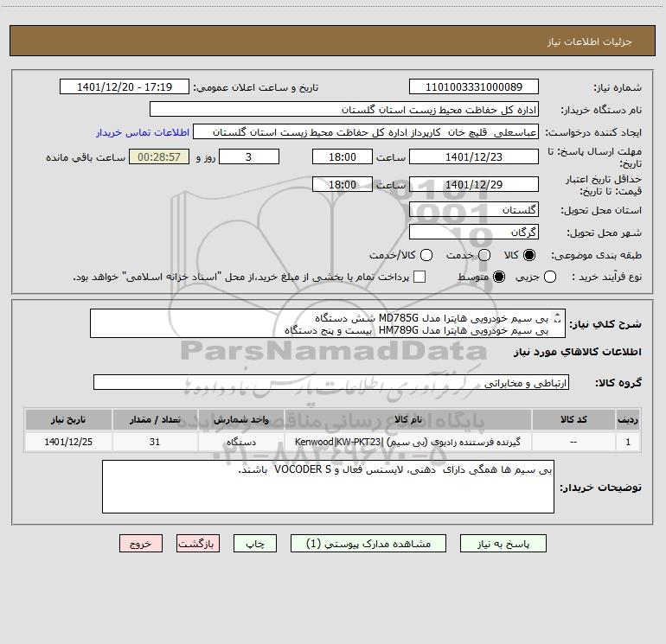This screenshot has width=666, height=644.
Task: Click the اطلاعات کالاهای مورد نیاز heading
Action: tap(578, 352)
